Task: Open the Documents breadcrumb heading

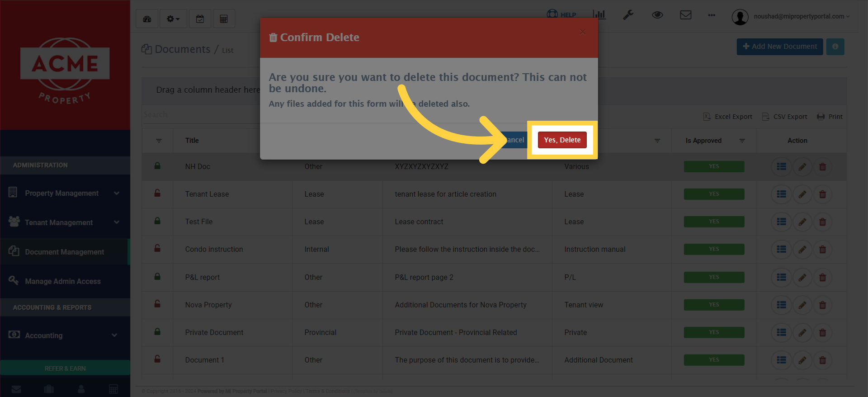Action: pos(182,49)
